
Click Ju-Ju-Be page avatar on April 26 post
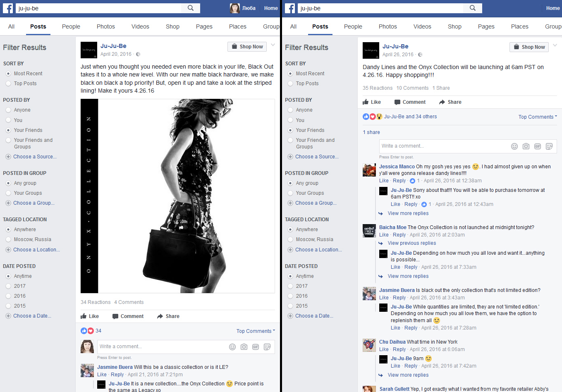[x=371, y=50]
